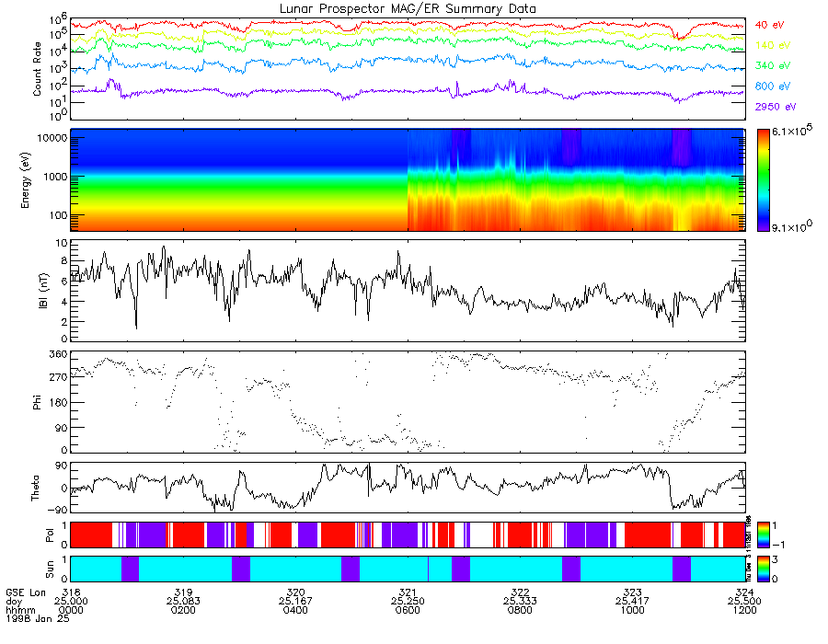828x644 pixels.
Task: Click the 40 eV legend label
Action: 769,25
